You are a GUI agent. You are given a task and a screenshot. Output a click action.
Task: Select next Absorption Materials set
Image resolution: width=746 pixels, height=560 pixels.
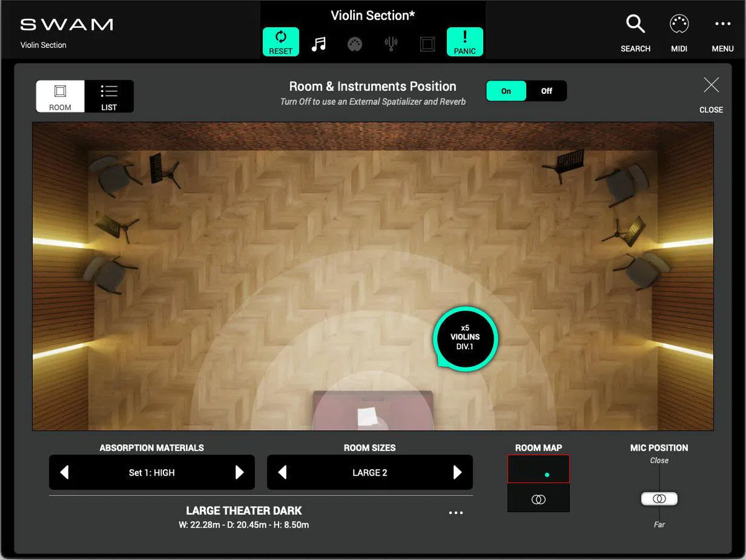239,472
